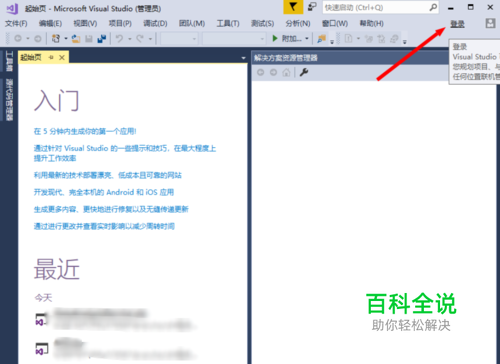Open link 通过进行更改并查看实时影响以减少周转时间

(104, 226)
